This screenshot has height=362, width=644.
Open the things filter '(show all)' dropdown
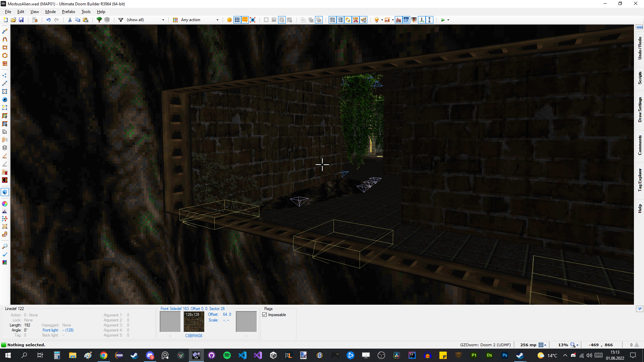tap(146, 20)
